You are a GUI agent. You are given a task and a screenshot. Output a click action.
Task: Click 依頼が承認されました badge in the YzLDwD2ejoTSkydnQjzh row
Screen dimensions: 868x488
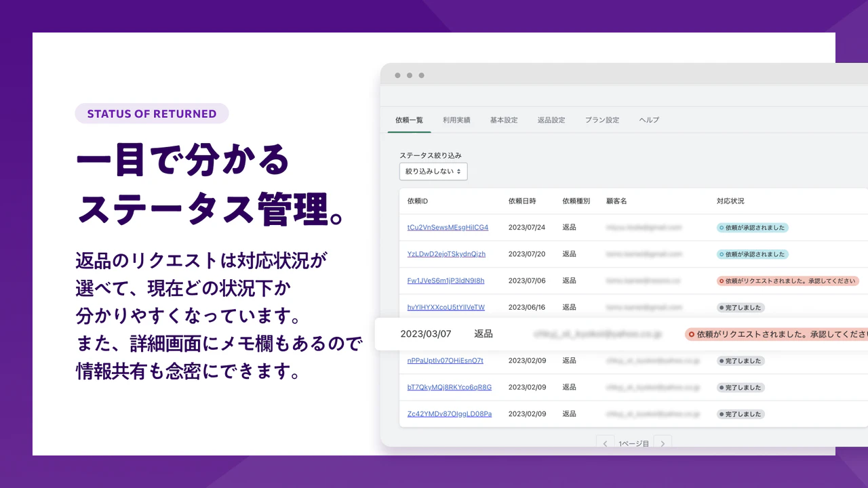tap(753, 254)
